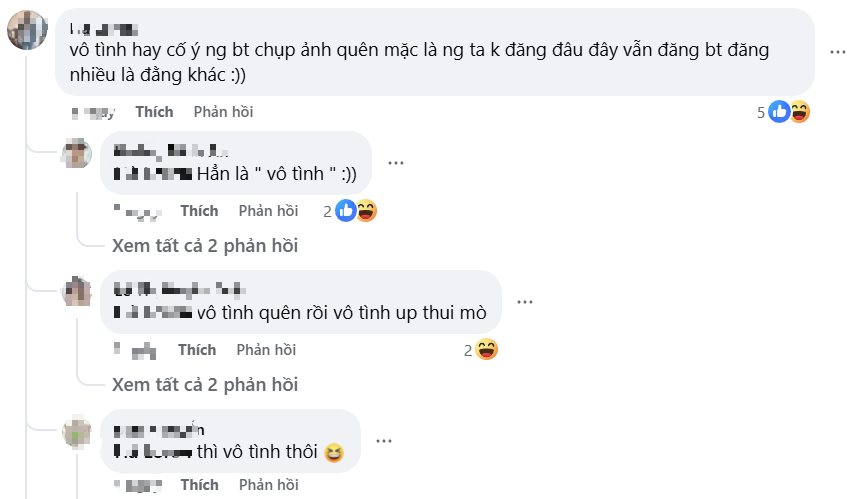The width and height of the screenshot is (852, 499).
Task: Open options menu for the top comment
Action: coord(836,50)
